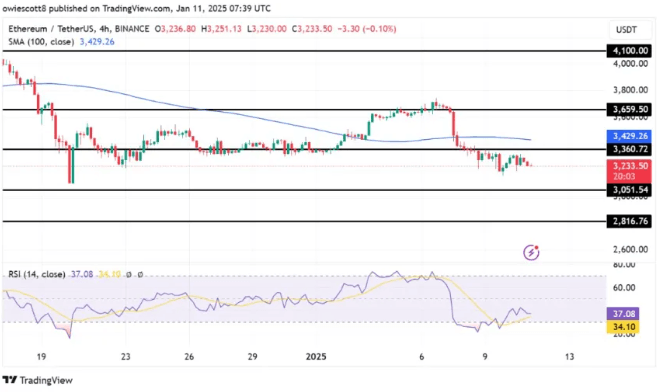Screen dimensions: 657x392
Task: Click the high value H3,251.13 in header
Action: coord(221,29)
